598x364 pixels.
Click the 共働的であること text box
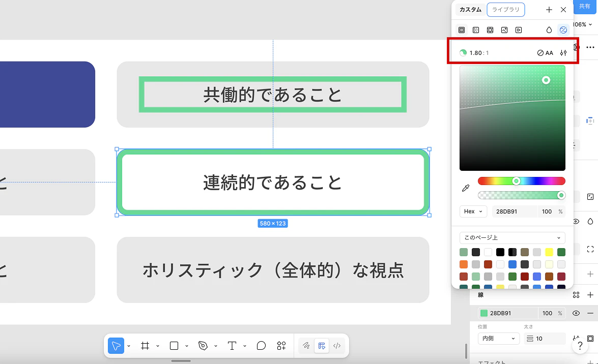tap(273, 95)
